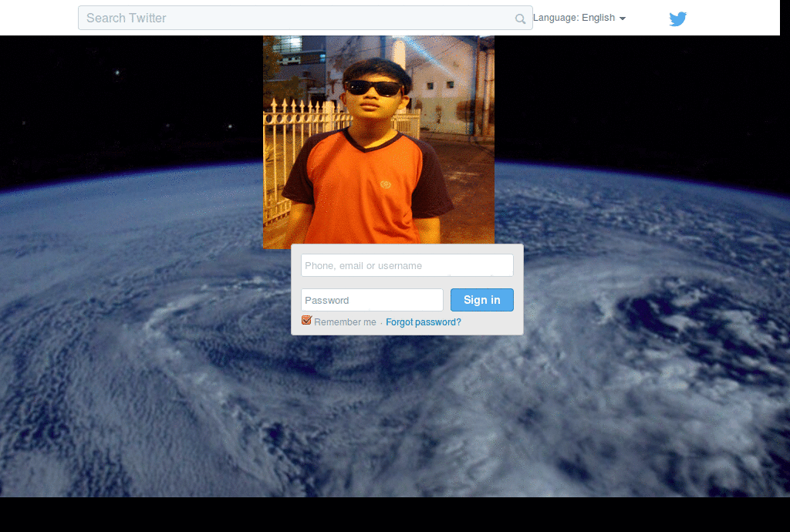Click the search magnifier icon

click(520, 19)
